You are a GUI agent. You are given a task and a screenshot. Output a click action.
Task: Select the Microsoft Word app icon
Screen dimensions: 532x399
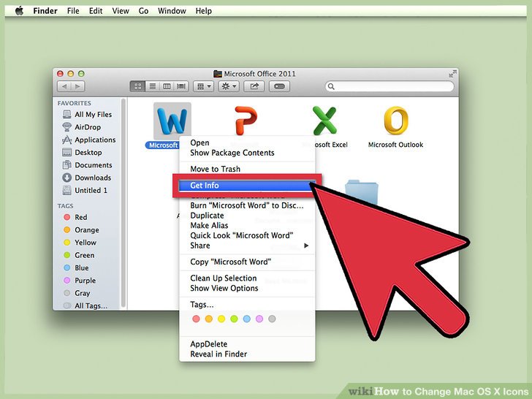(172, 121)
